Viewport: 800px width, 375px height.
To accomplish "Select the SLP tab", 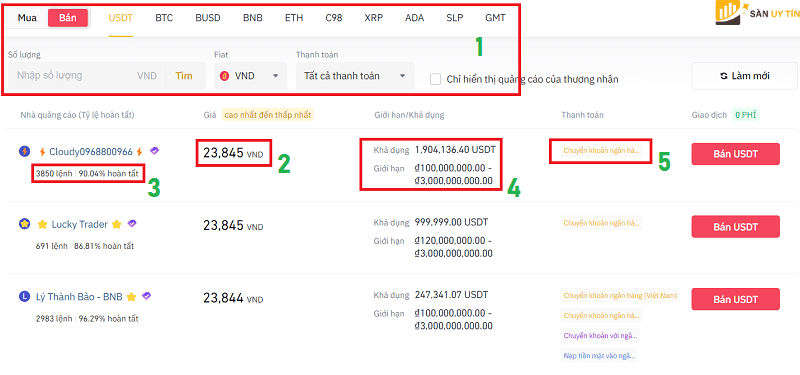I will pos(455,18).
